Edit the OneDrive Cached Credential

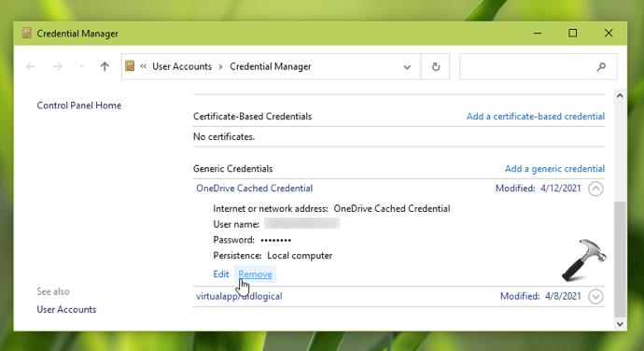click(221, 274)
